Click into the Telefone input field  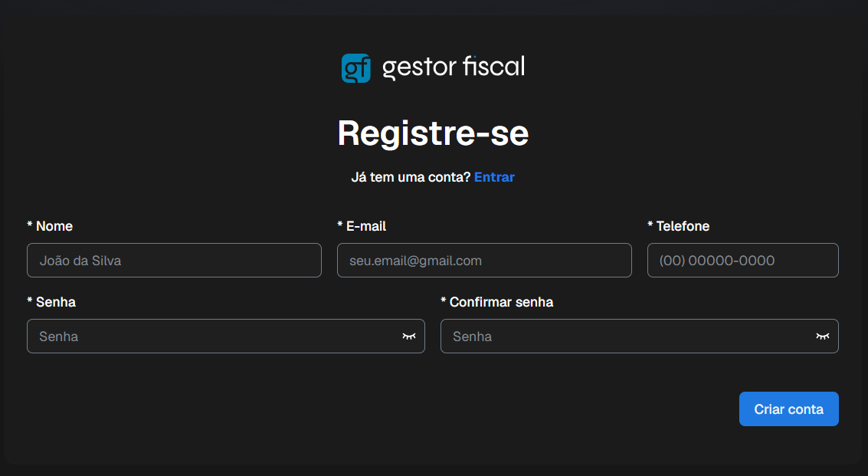coord(743,261)
